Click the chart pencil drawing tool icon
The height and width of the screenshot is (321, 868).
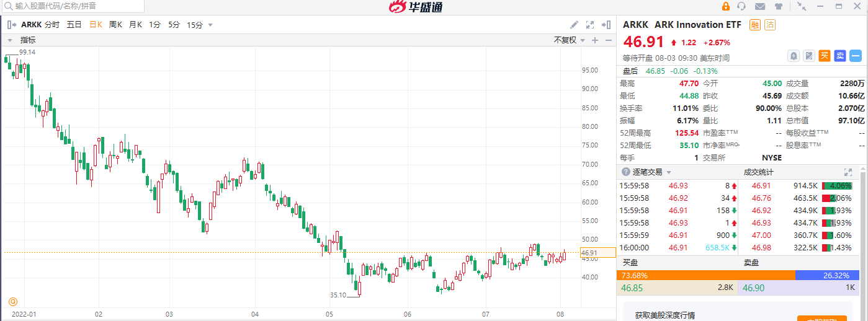click(575, 25)
